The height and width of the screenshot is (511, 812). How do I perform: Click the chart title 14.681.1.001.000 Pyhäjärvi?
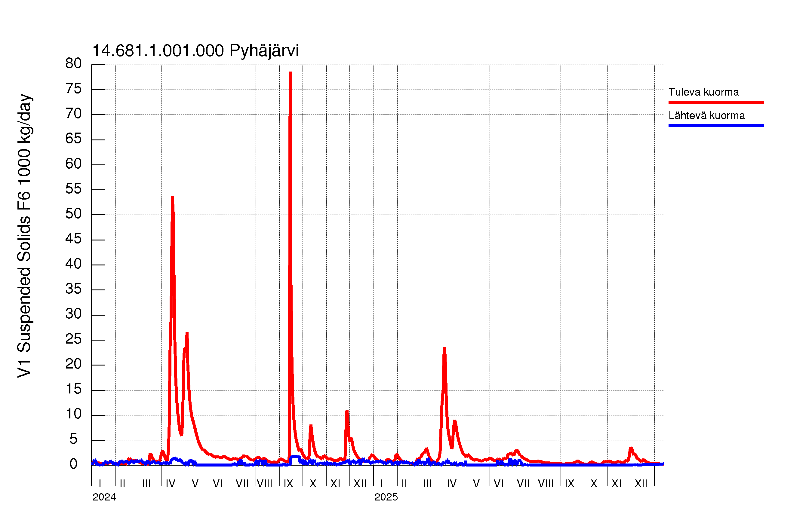tap(195, 51)
